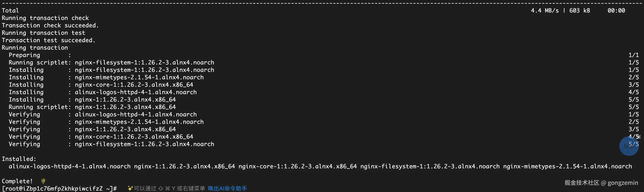Image resolution: width=644 pixels, height=192 pixels.
Task: Click the Complete! output line
Action: [17, 181]
